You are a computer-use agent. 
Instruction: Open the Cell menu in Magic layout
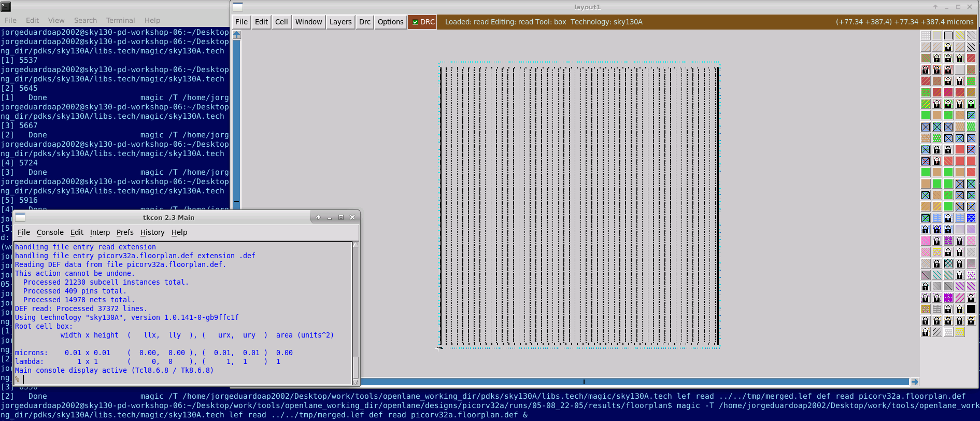[281, 22]
